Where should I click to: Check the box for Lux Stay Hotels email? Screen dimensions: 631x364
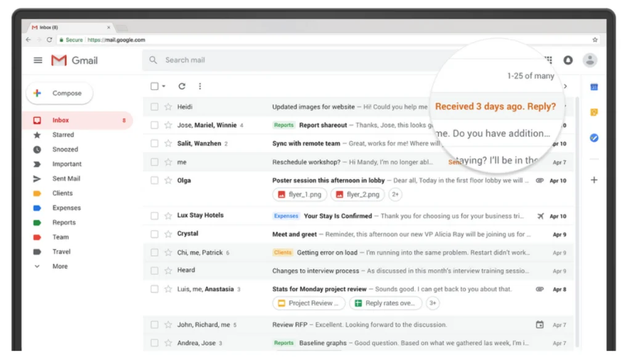[x=155, y=216]
